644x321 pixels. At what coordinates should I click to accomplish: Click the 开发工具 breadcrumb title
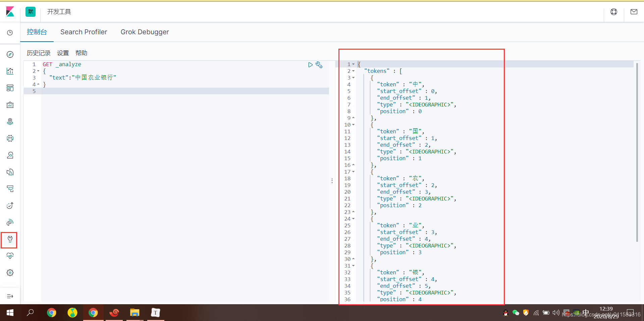[59, 12]
